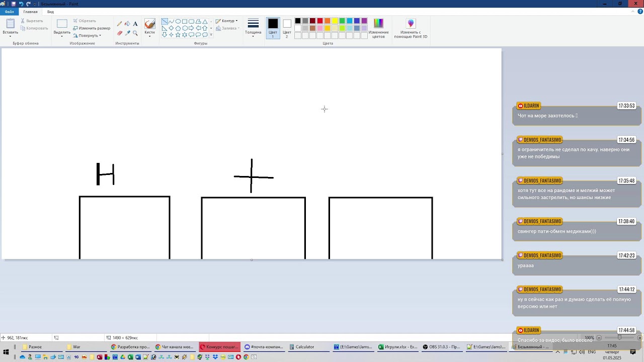Click the Cut (Вырезать) button
This screenshot has height=362, width=644.
32,21
